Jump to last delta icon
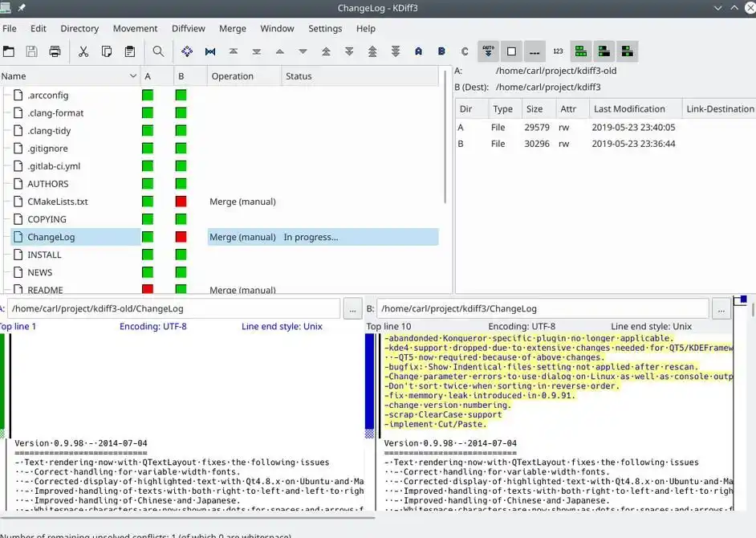 tap(257, 51)
